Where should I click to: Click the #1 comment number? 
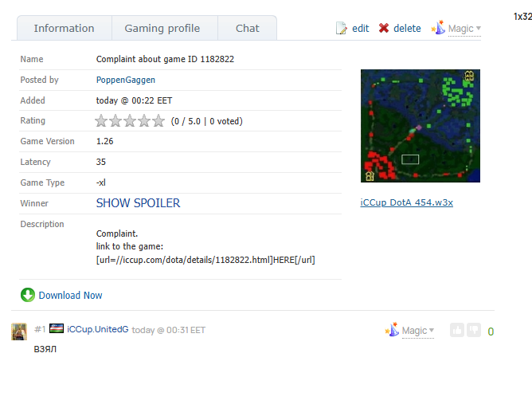pos(40,329)
